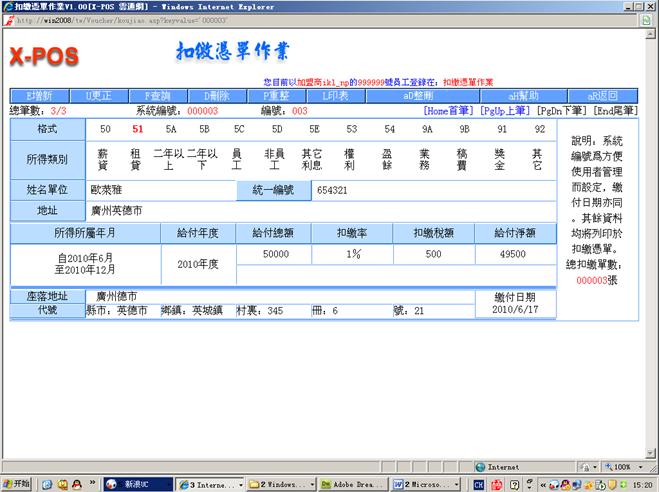This screenshot has height=492, width=659.
Task: Go to next record via PgDn下筆
Action: coord(563,111)
